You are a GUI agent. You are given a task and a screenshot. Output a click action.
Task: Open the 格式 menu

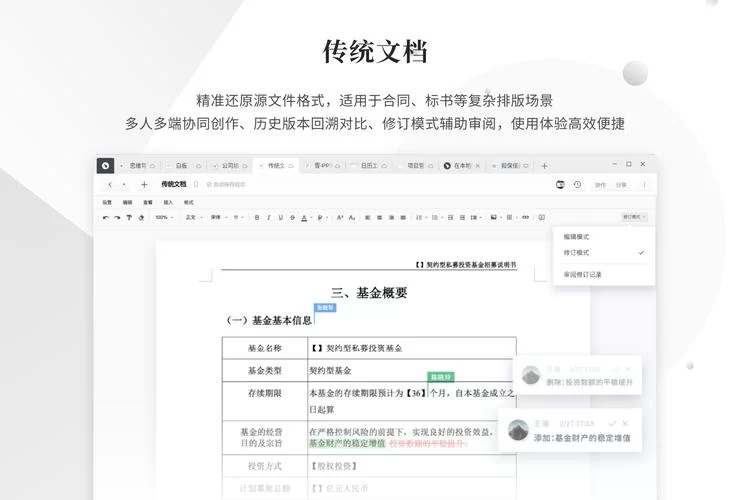tap(188, 202)
